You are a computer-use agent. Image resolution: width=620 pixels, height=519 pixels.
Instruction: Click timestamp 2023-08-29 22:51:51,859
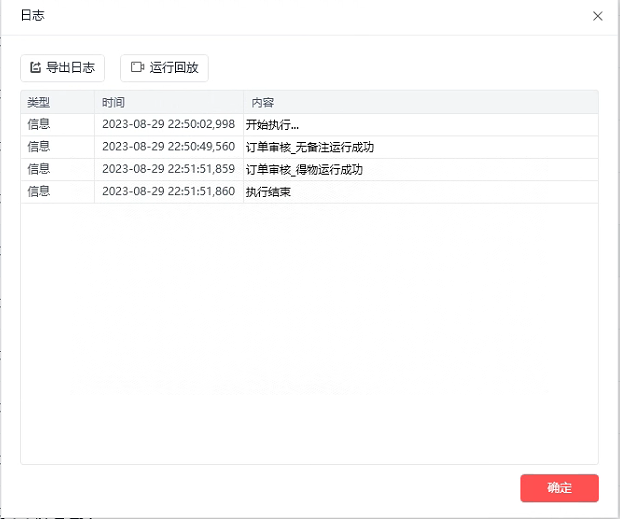pyautogui.click(x=168, y=169)
